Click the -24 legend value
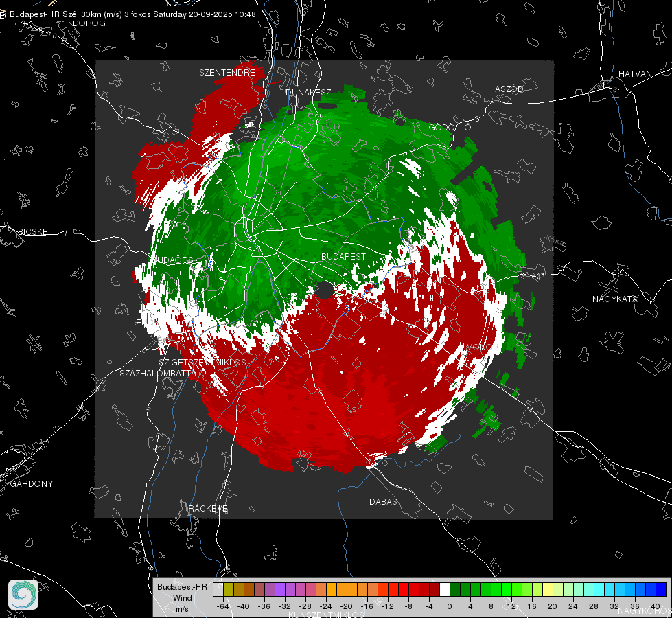Viewport: 672px width, 618px height. point(326,606)
